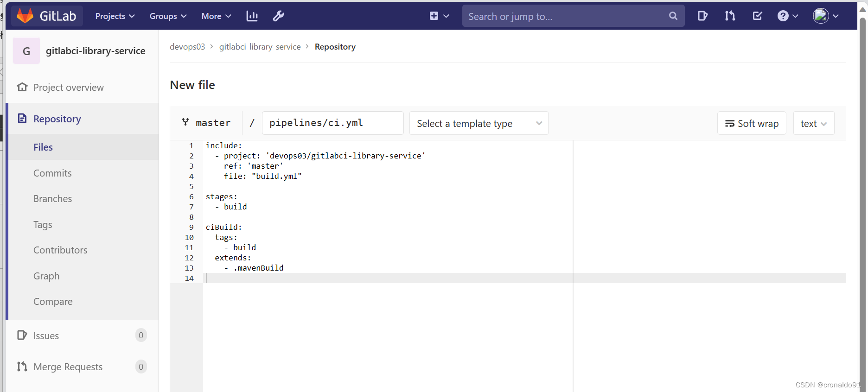The width and height of the screenshot is (868, 392).
Task: Click the '- .mavenBuild' line in editor
Action: [x=254, y=268]
